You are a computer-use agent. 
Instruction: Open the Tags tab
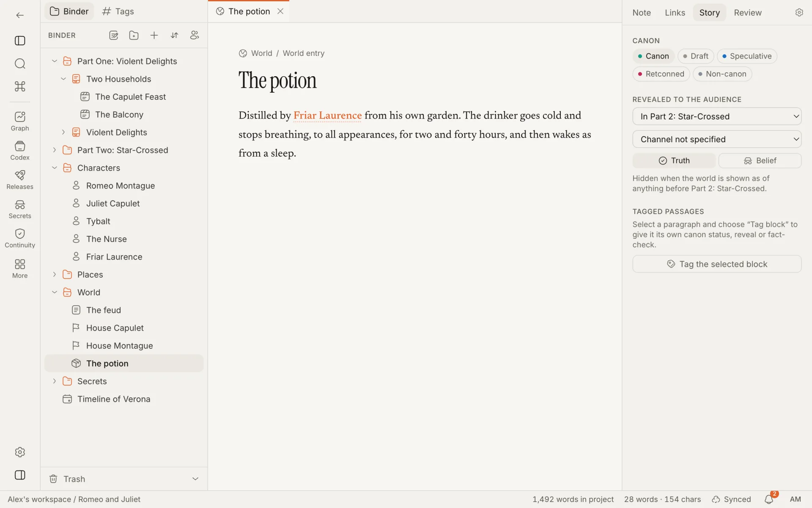click(x=118, y=11)
